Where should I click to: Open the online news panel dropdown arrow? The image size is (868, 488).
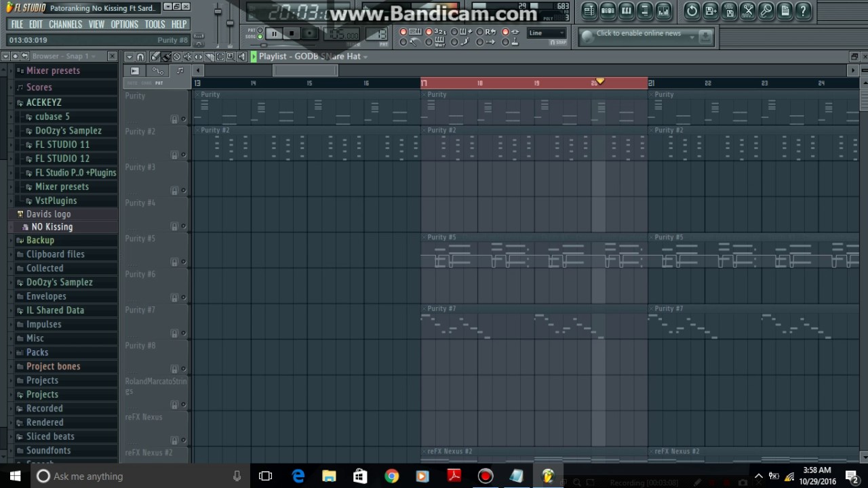pos(692,37)
